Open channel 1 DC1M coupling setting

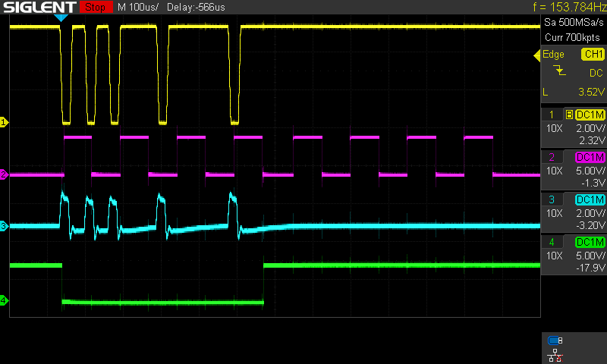590,115
